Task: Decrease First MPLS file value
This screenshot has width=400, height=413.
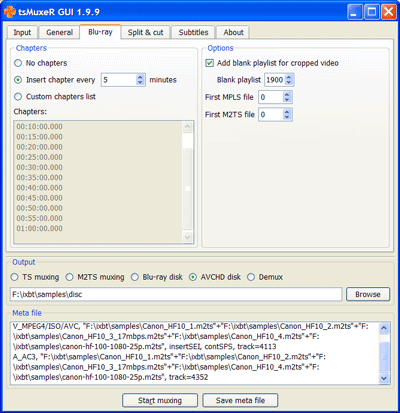Action: pyautogui.click(x=287, y=100)
